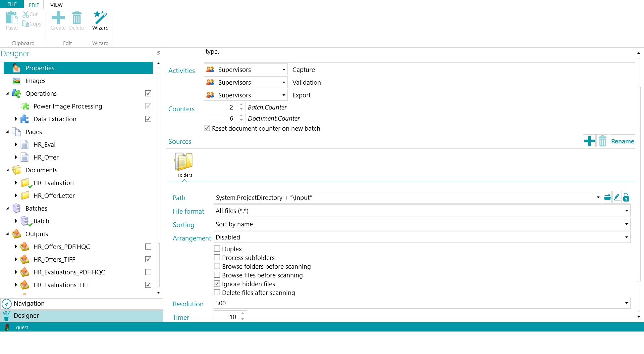Open Images item in Designer tree
This screenshot has height=354, width=644.
(x=35, y=81)
